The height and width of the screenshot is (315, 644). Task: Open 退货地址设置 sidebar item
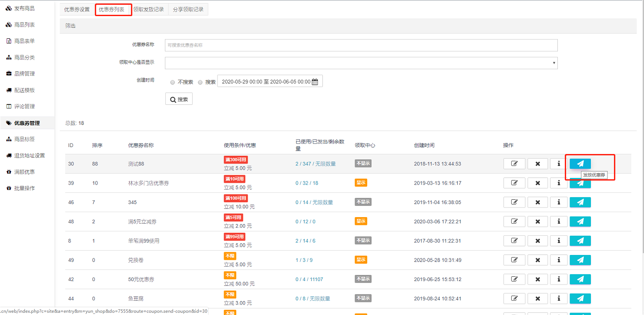click(x=29, y=155)
